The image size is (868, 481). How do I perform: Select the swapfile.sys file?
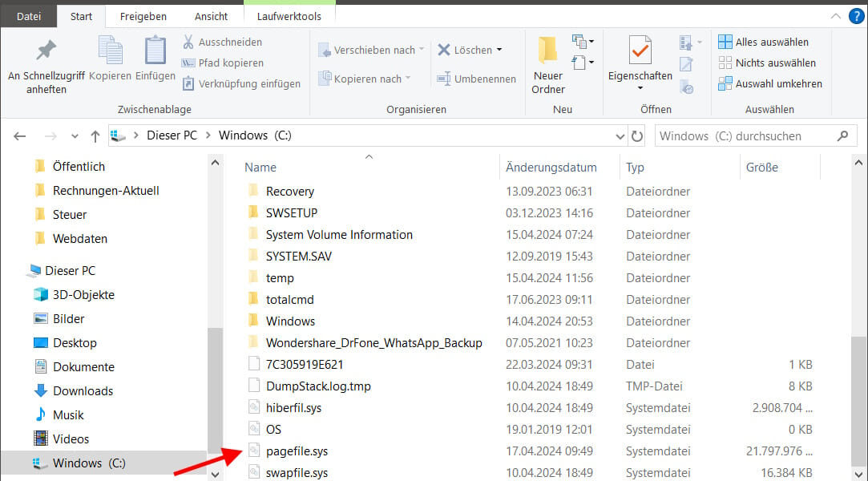(x=529, y=473)
